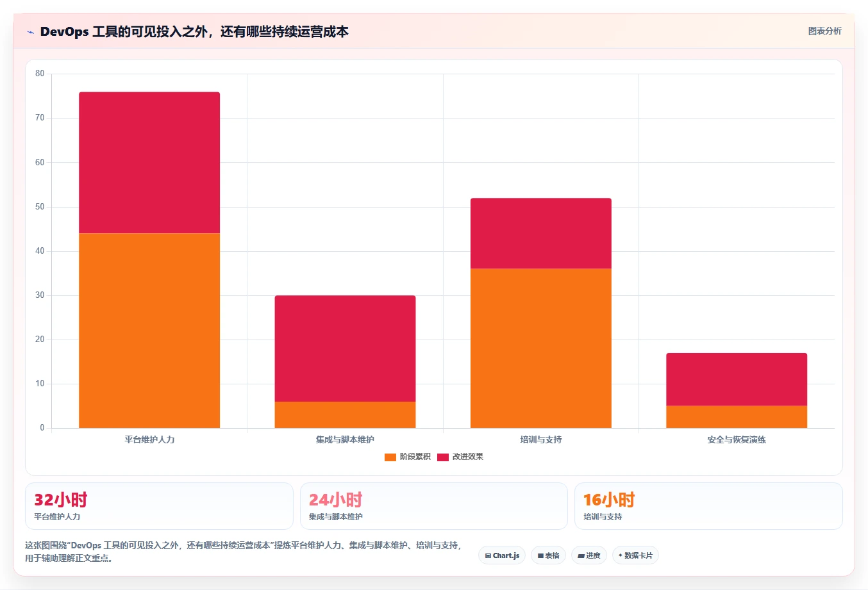
Task: Click the 进度 tag chip
Action: coord(589,555)
